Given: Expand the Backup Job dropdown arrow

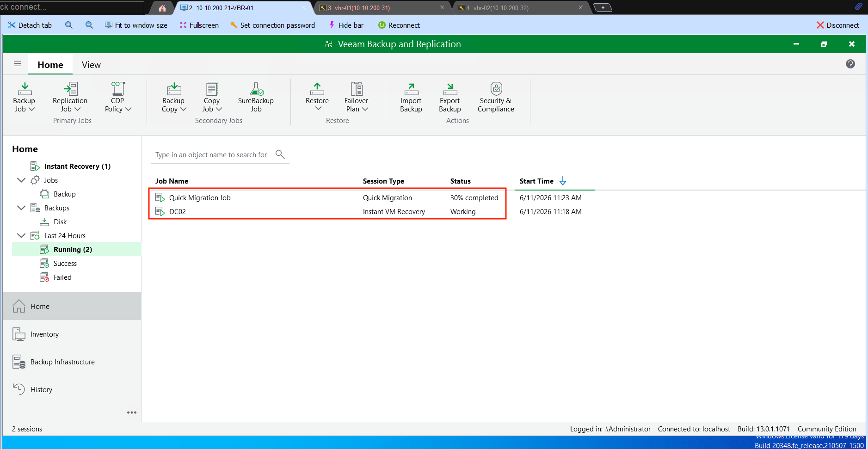Looking at the screenshot, I should point(32,109).
